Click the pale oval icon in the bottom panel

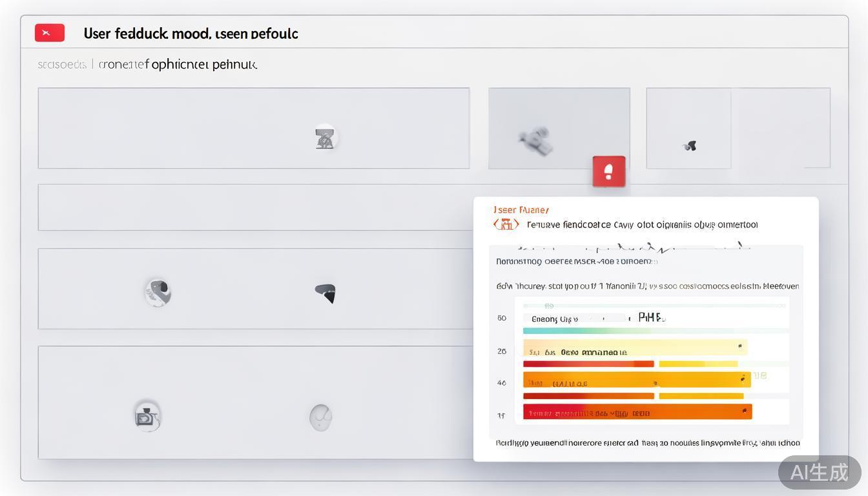(320, 417)
